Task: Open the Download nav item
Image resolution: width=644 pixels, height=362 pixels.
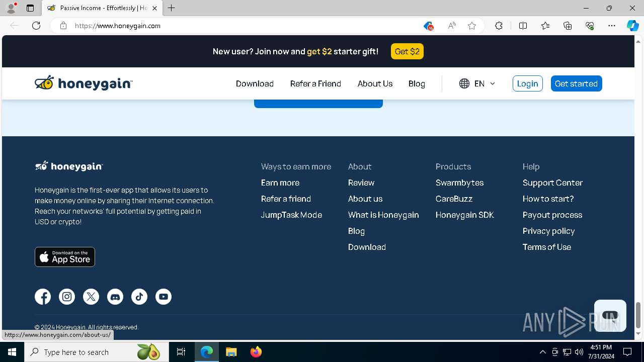Action: coord(255,83)
